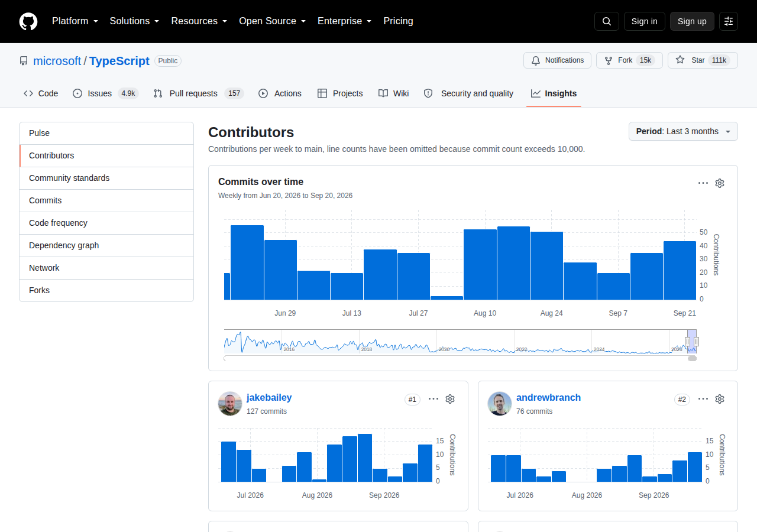Open the TypeScript repository link
The height and width of the screenshot is (532, 757).
(x=119, y=61)
